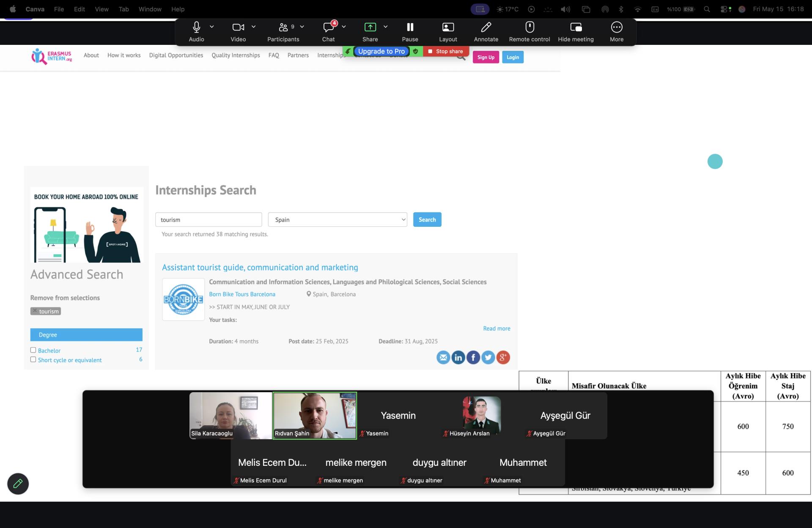Open Read more link for internship
Screen dimensions: 812x528
click(x=497, y=328)
